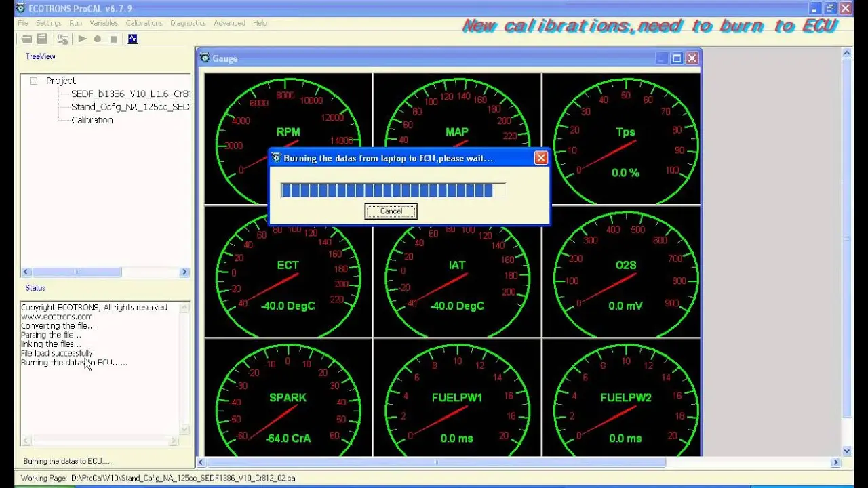Click the main area scroll up arrow
Screen dimensions: 868x488
846,53
